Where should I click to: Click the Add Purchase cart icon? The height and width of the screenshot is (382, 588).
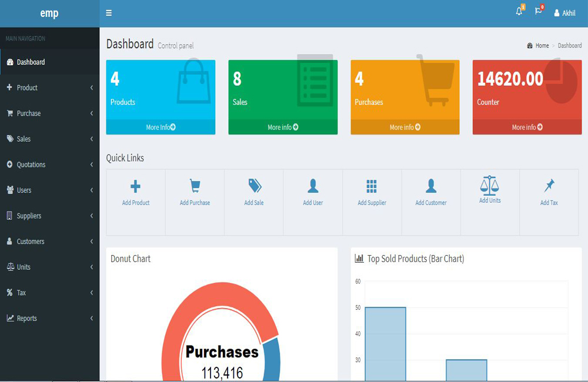[195, 186]
